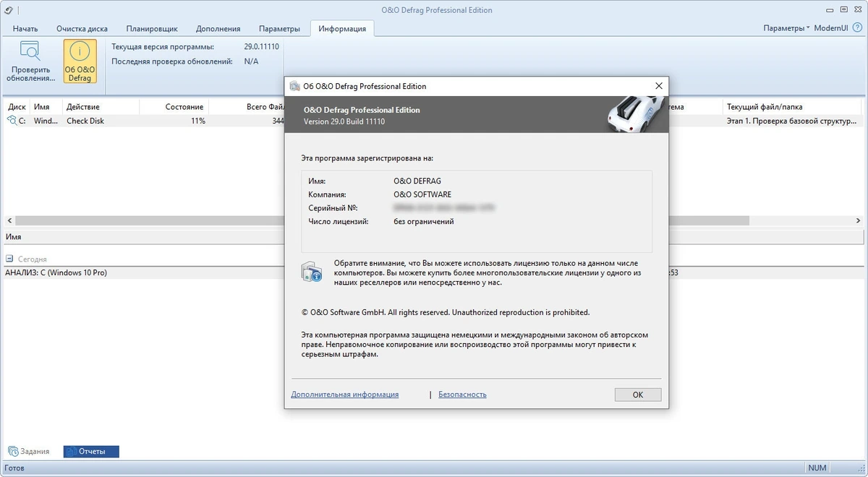868x477 pixels.
Task: Open the Параметры ribbon tab
Action: pyautogui.click(x=279, y=29)
